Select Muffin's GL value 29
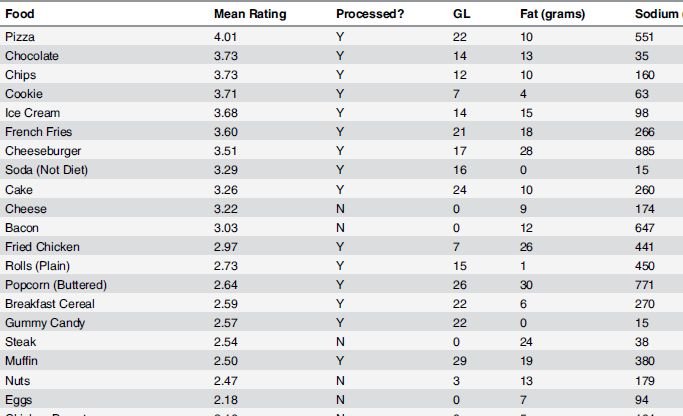 [x=460, y=361]
